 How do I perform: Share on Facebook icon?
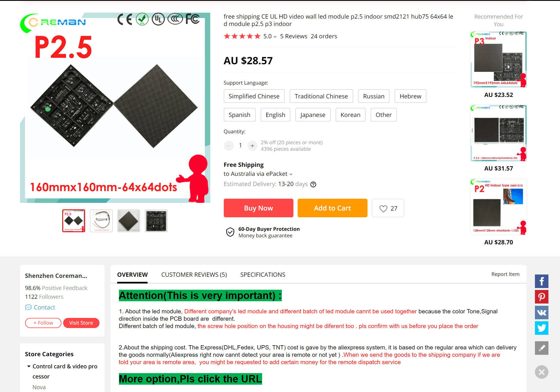(x=541, y=281)
